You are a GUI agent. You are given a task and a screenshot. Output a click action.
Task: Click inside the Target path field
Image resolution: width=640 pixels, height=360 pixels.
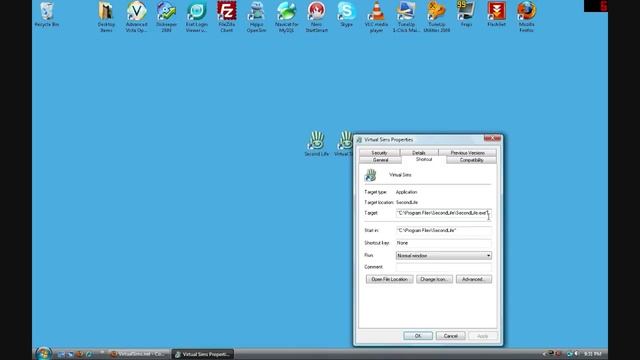tap(443, 213)
